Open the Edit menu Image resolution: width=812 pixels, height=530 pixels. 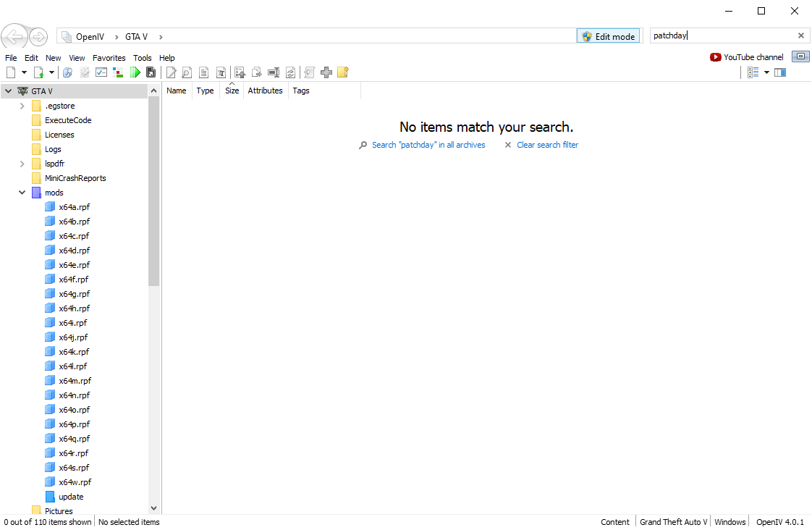31,58
